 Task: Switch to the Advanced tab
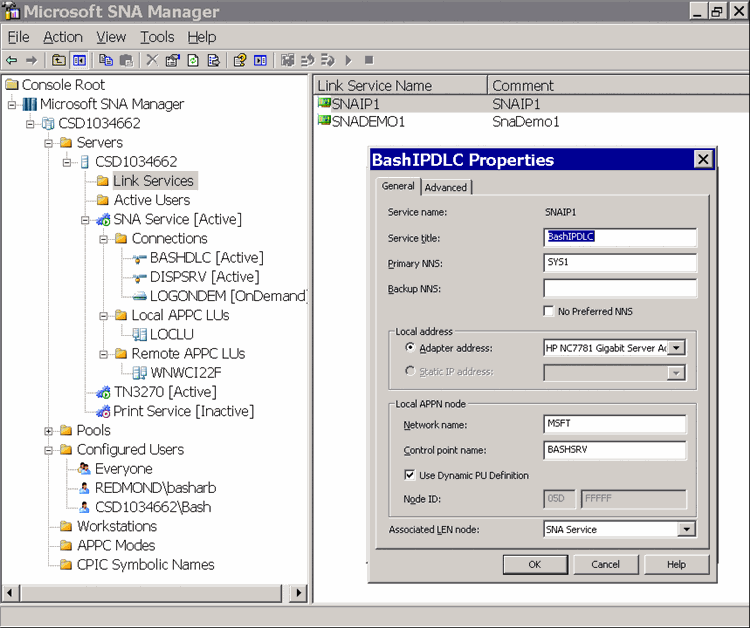[446, 187]
